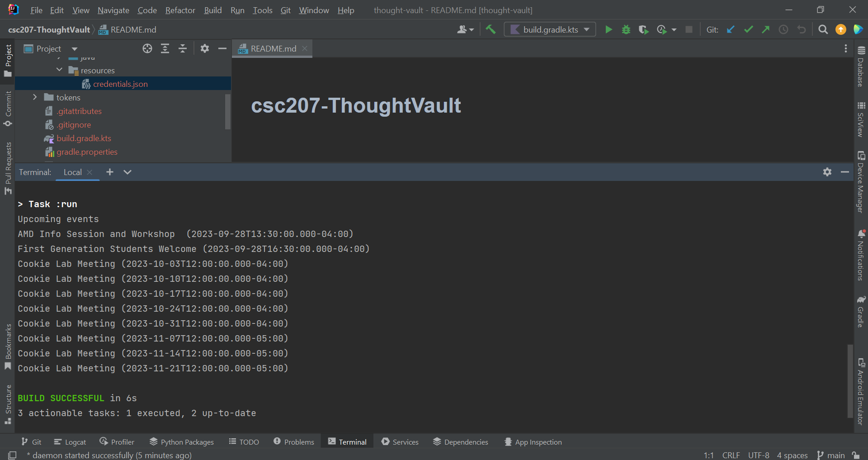Open the Profiler tool window
Image resolution: width=868 pixels, height=460 pixels.
(117, 442)
